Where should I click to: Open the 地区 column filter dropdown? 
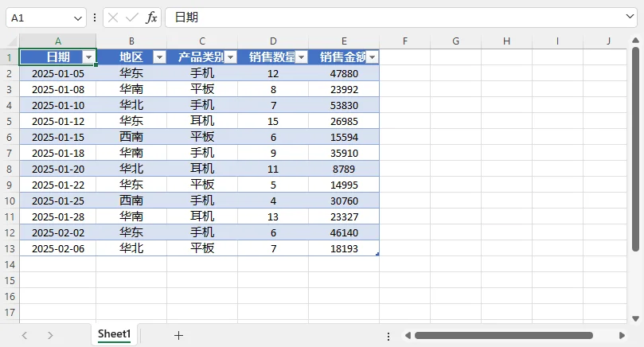coord(159,57)
